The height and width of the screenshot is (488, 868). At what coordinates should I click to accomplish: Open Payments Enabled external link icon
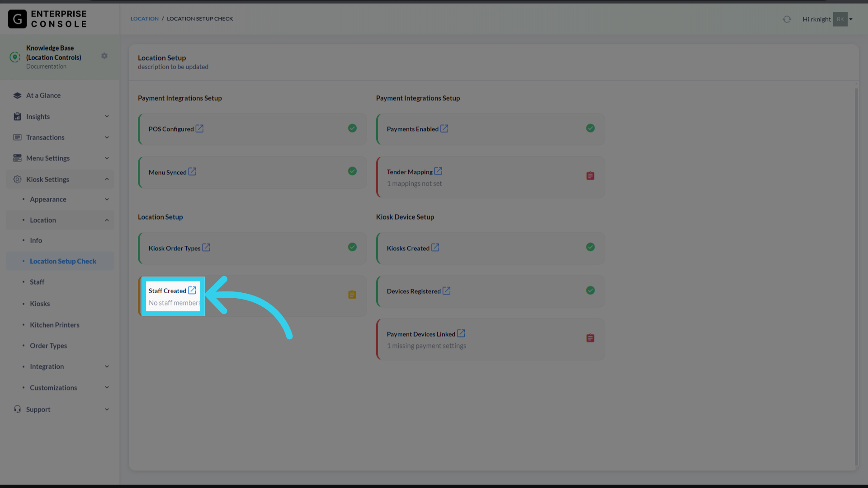[444, 128]
